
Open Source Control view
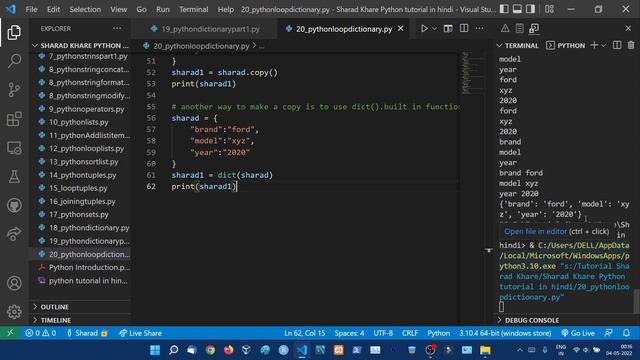tap(14, 90)
